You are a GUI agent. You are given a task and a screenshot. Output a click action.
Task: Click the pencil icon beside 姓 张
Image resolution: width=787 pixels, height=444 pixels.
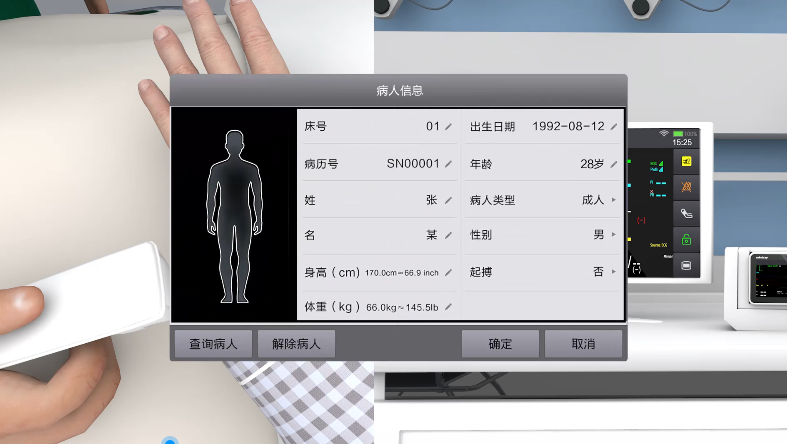448,200
